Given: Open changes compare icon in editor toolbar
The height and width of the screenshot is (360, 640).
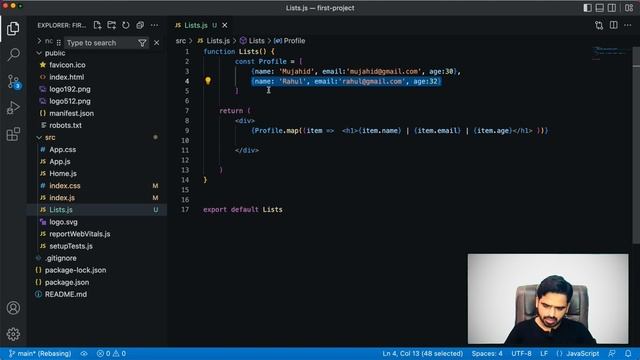Looking at the screenshot, I should (599, 25).
